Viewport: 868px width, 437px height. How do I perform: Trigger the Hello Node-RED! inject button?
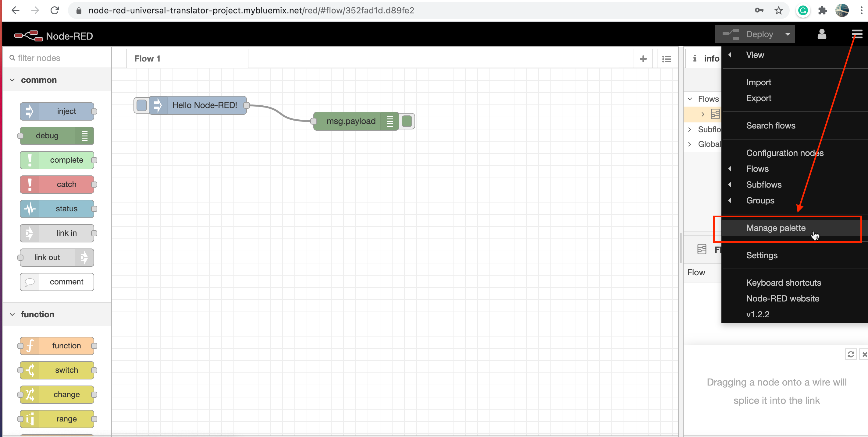tap(141, 105)
